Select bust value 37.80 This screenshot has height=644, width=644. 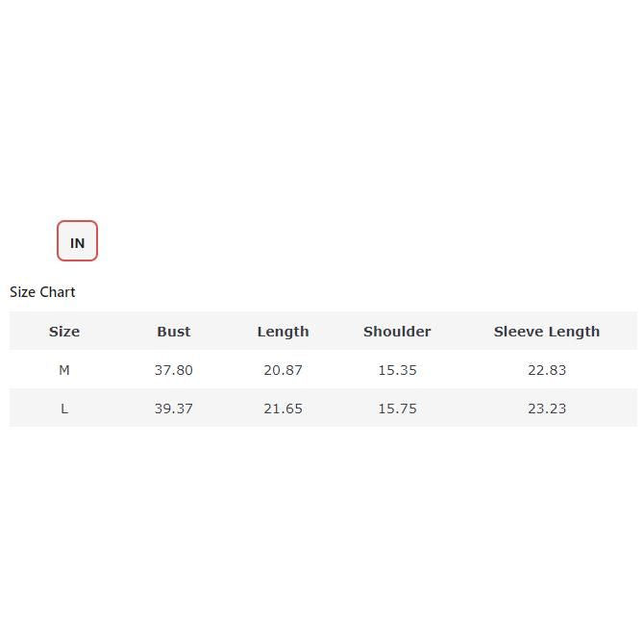pos(174,370)
